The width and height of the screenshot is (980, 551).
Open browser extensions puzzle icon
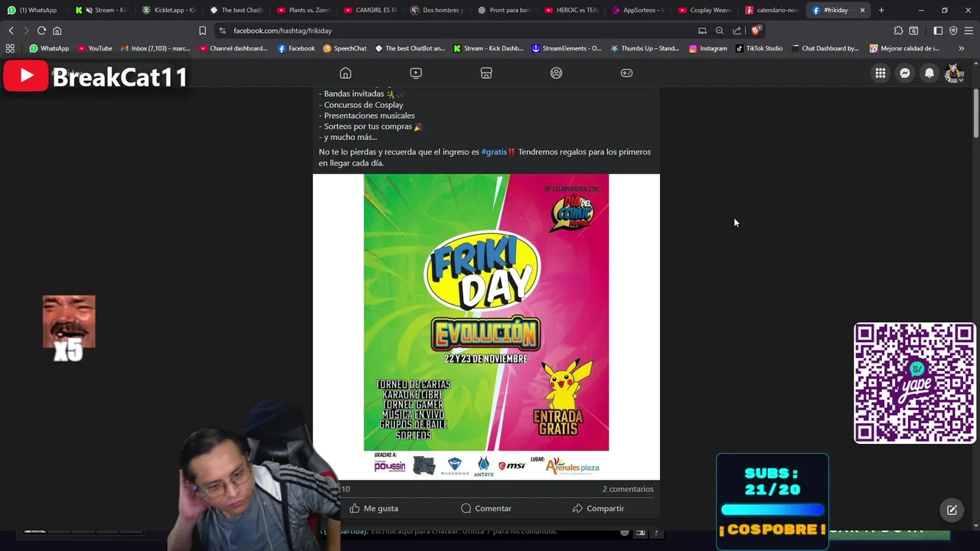(898, 31)
